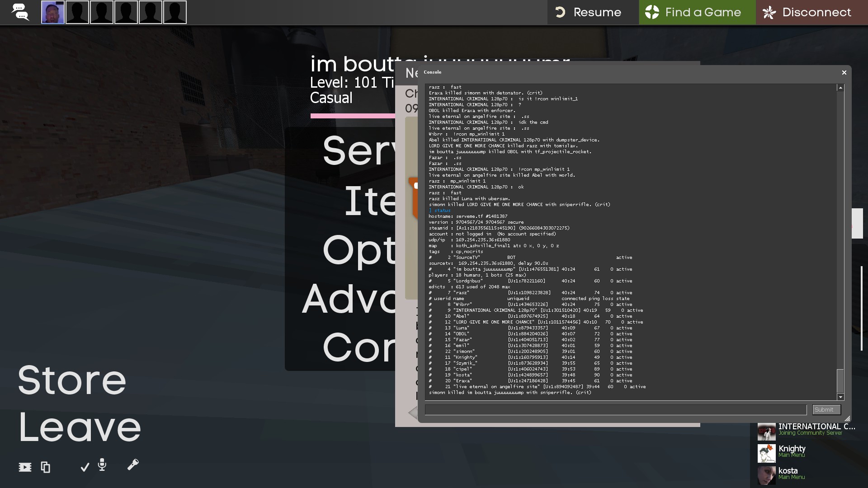Click the console Submit button
The width and height of the screenshot is (868, 488).
pyautogui.click(x=826, y=410)
